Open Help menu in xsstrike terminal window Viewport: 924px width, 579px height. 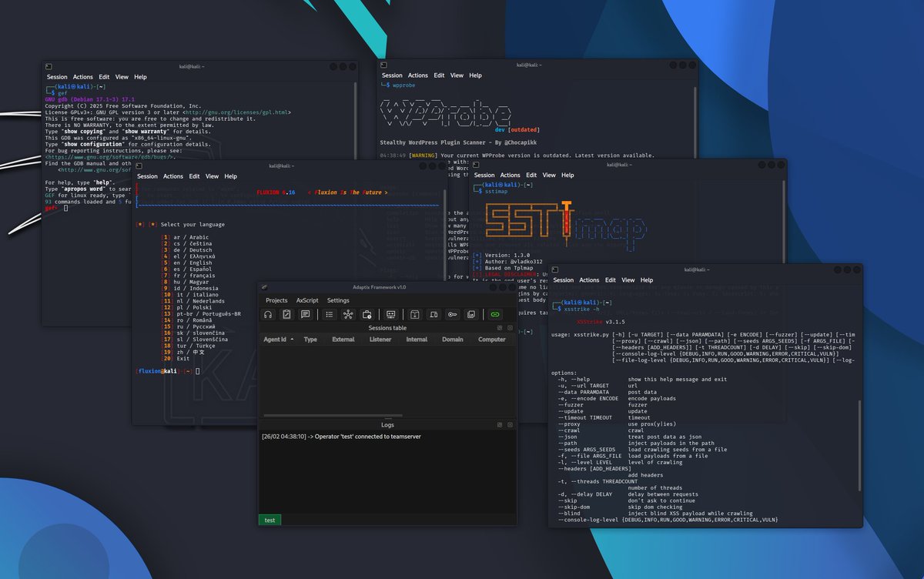(x=647, y=280)
